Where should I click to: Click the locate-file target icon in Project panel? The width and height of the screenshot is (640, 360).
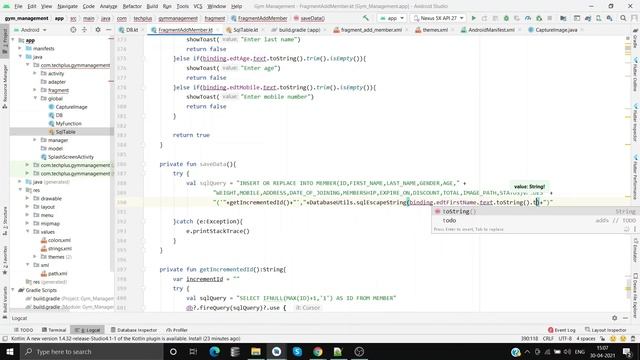point(73,30)
